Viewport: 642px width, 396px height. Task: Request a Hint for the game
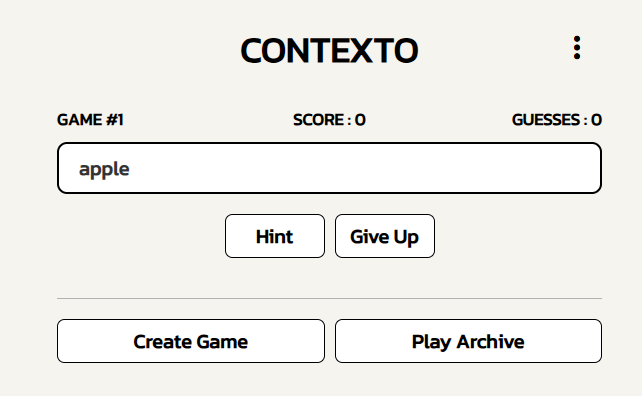pos(275,236)
